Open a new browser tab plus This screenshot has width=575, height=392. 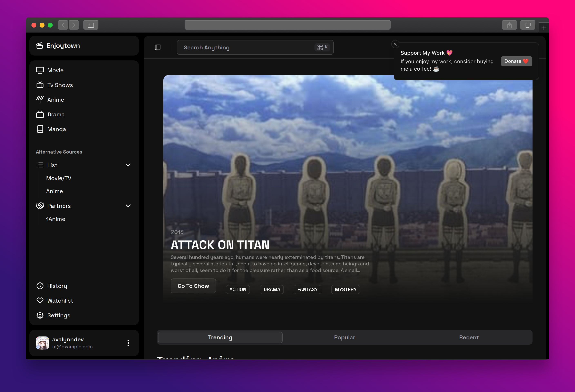click(544, 28)
